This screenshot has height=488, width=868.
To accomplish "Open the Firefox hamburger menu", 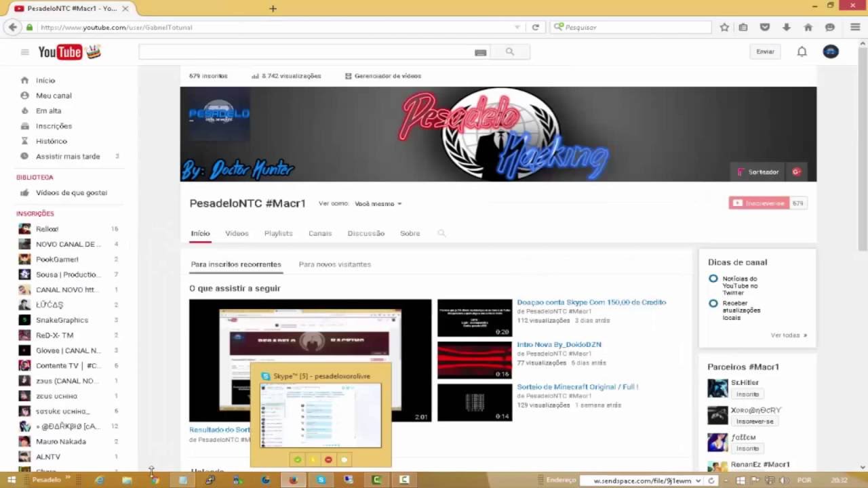I will coord(855,27).
